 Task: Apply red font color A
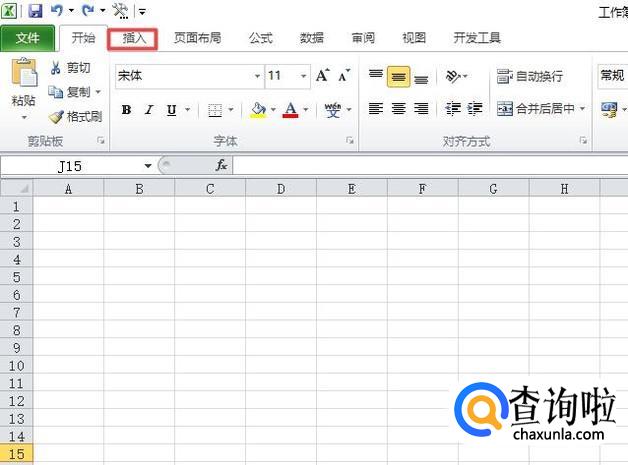(x=290, y=109)
